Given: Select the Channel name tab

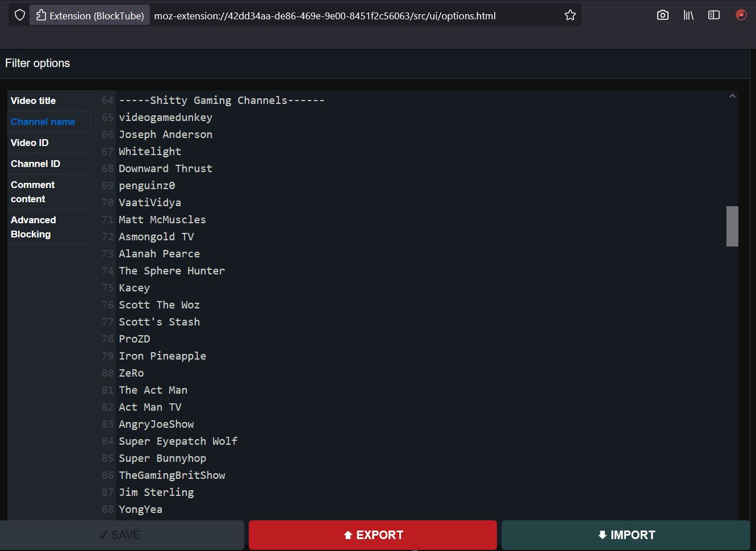Looking at the screenshot, I should click(49, 122).
